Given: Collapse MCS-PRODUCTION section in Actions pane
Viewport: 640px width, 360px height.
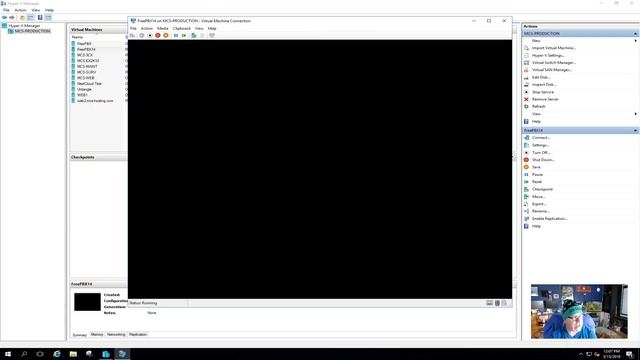Looking at the screenshot, I should pyautogui.click(x=635, y=33).
